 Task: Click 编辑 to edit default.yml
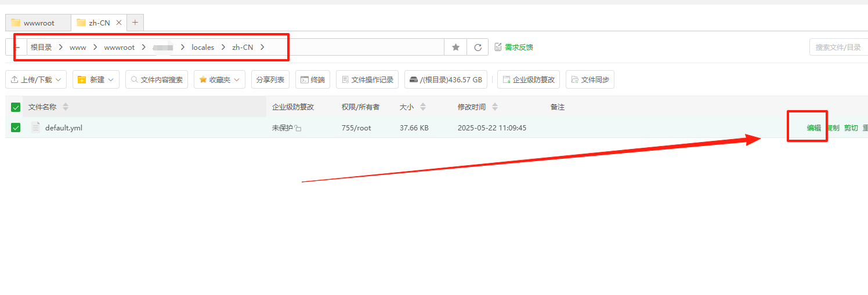pos(813,128)
